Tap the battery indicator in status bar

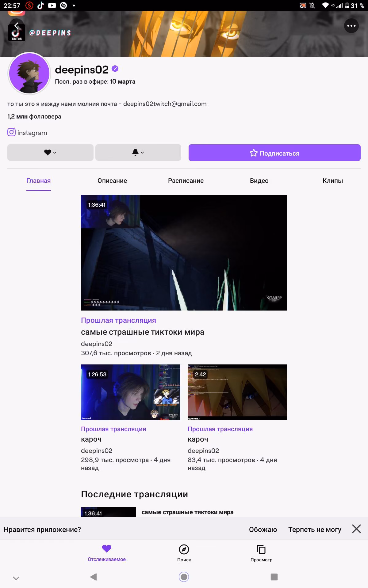347,6
